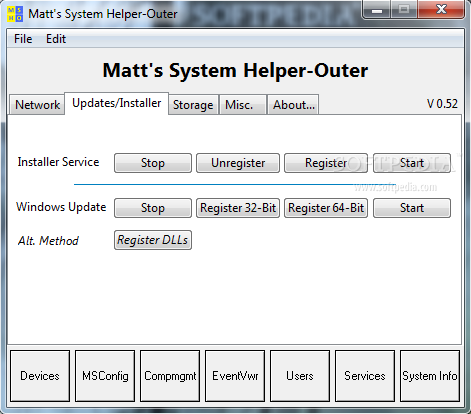Viewport: 471px width, 414px height.
Task: Unregister the Installer Service
Action: pos(238,163)
